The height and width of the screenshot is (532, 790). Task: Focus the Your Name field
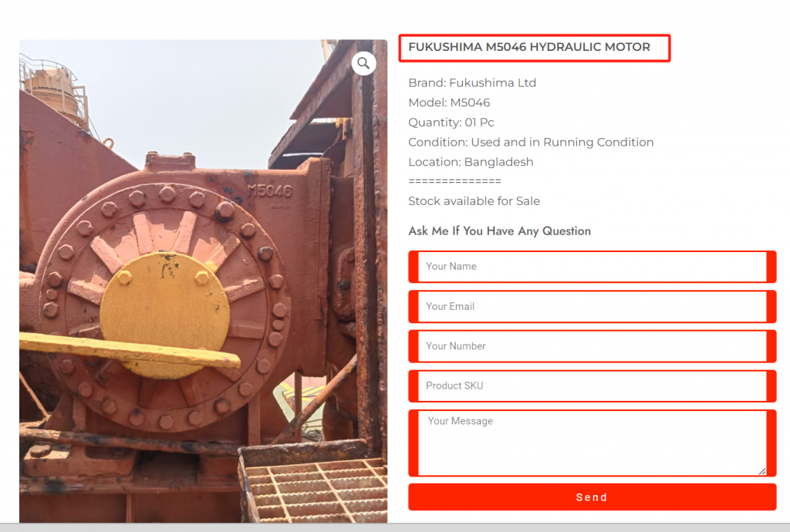tap(592, 267)
